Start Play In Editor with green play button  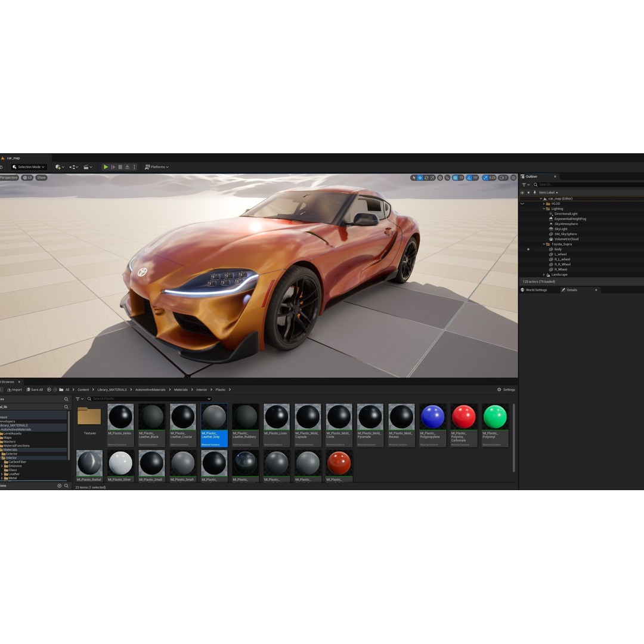click(106, 167)
